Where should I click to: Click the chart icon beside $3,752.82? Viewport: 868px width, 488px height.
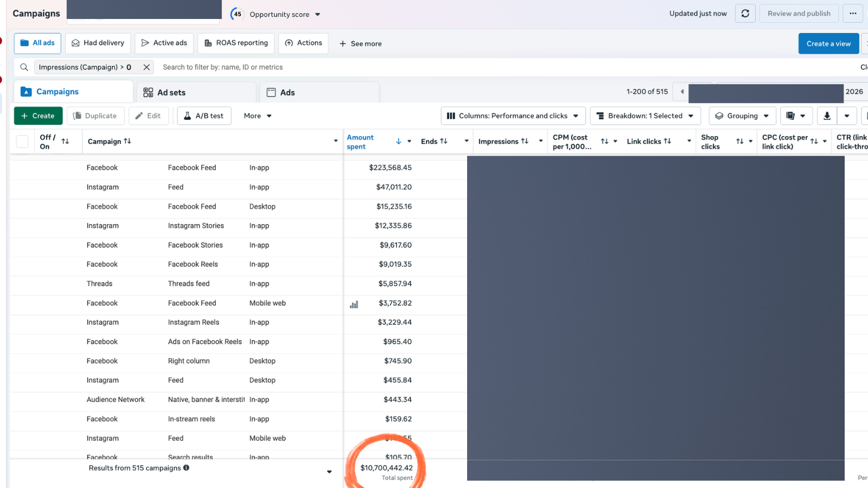point(354,305)
